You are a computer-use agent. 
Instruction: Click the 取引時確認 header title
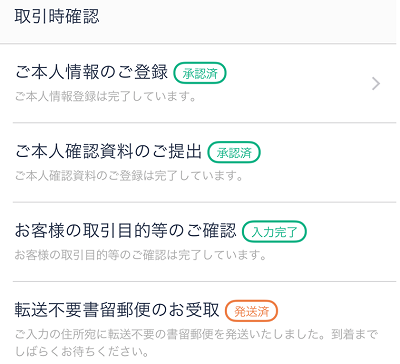[57, 17]
